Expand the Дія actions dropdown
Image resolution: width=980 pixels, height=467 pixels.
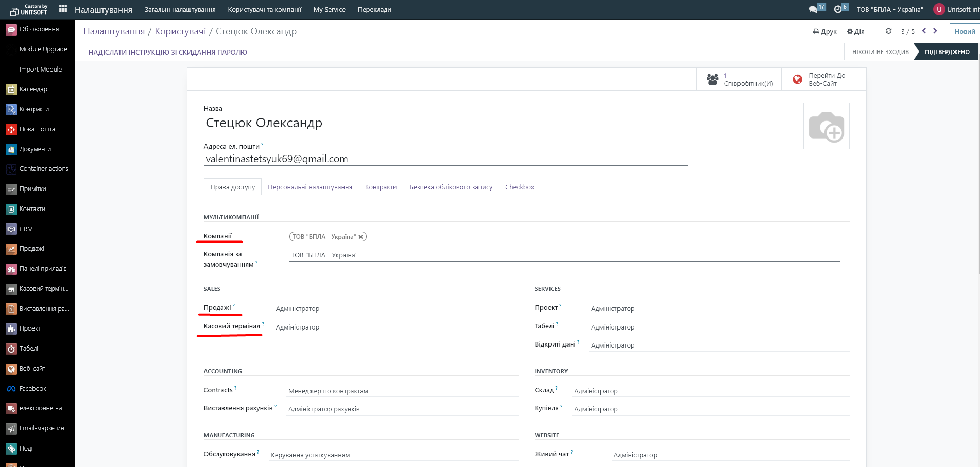click(x=856, y=32)
